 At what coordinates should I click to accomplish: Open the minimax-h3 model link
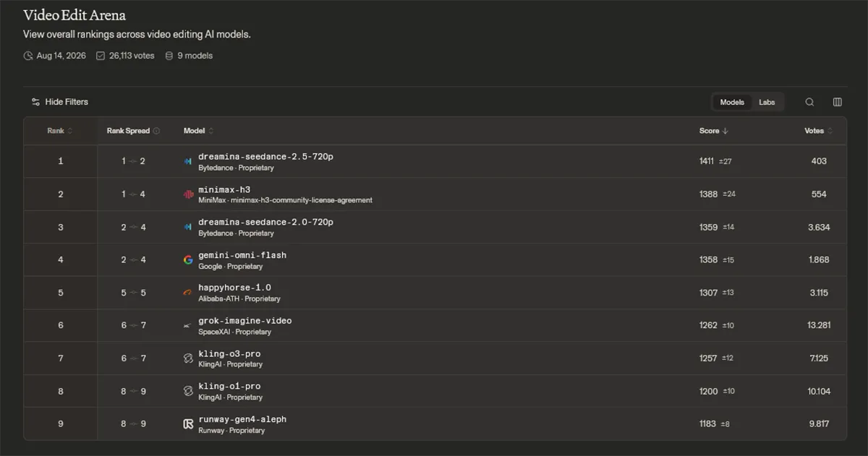point(224,189)
